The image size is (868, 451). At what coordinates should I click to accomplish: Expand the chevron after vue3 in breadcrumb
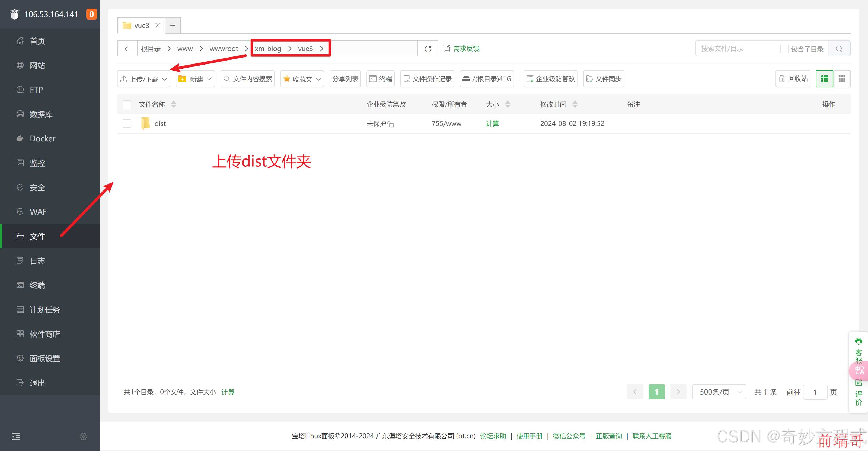(322, 49)
